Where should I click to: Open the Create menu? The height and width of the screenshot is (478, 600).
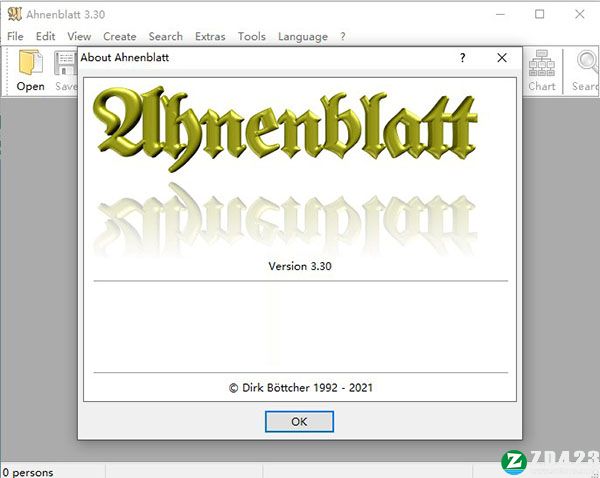(x=120, y=36)
